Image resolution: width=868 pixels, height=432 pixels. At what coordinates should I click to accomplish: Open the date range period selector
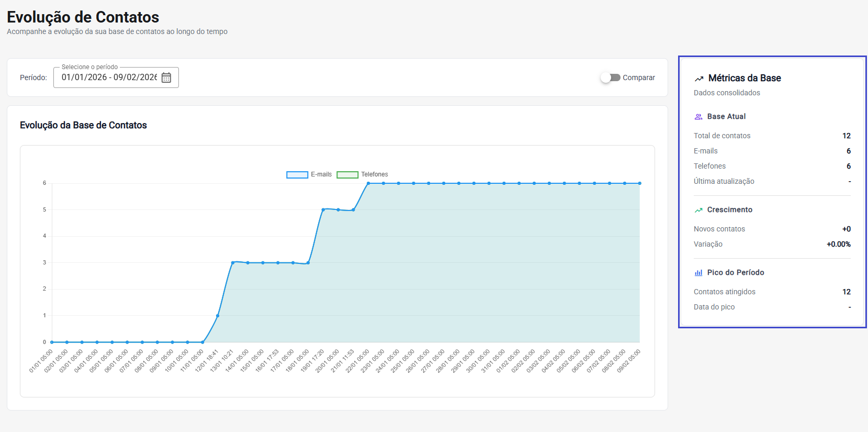point(109,77)
